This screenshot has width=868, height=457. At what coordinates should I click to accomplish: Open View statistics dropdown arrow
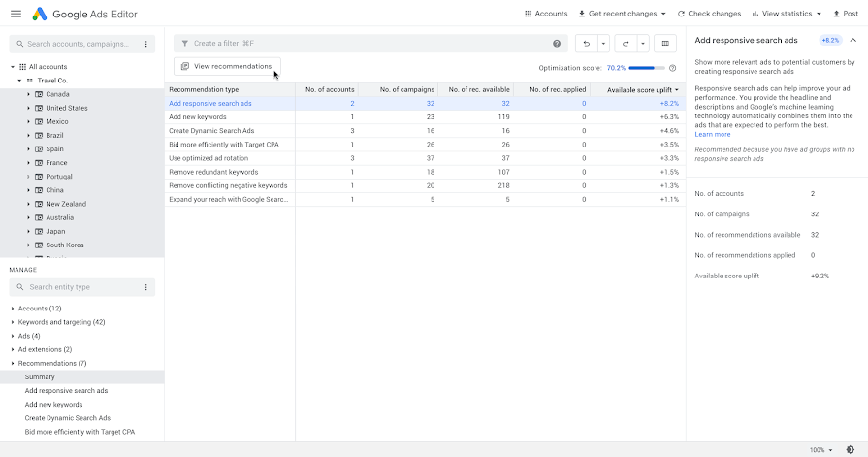[819, 14]
